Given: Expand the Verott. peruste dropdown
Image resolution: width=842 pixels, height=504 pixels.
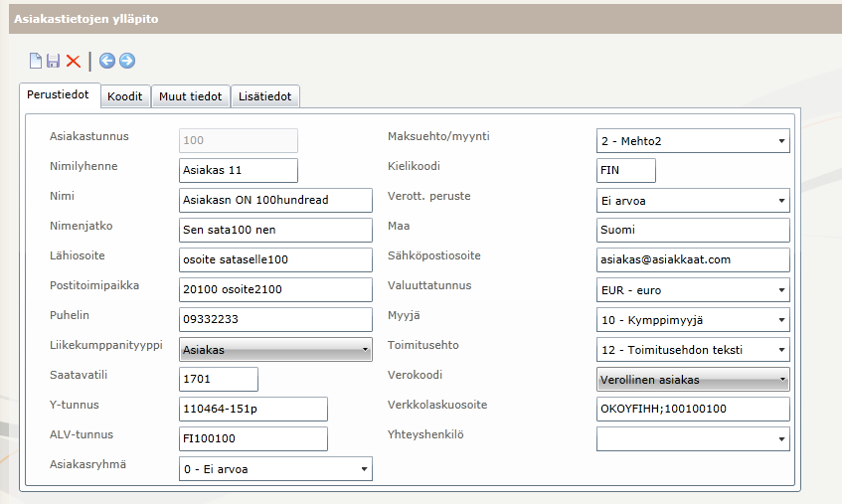Looking at the screenshot, I should tap(693, 201).
